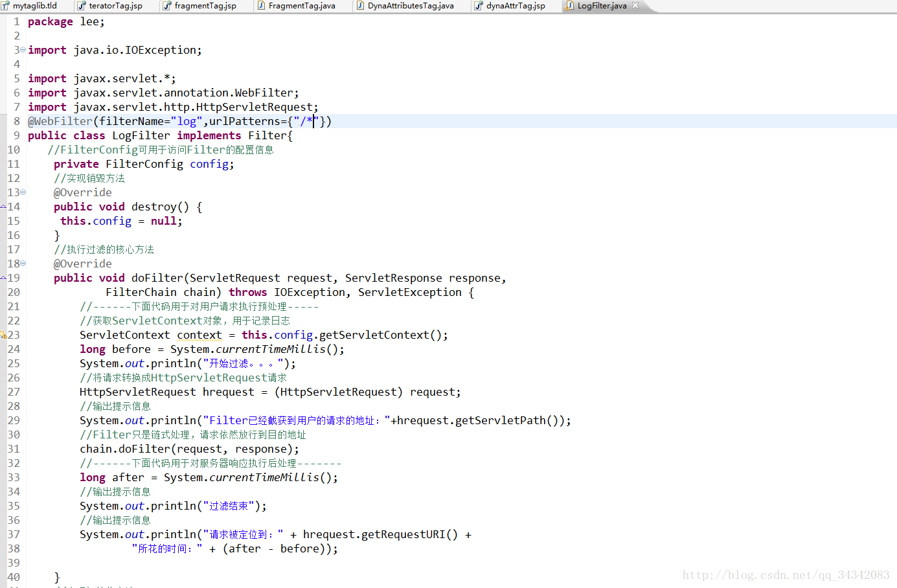Click the underlined 'context' variable on line 23
This screenshot has width=897, height=588.
coord(199,335)
